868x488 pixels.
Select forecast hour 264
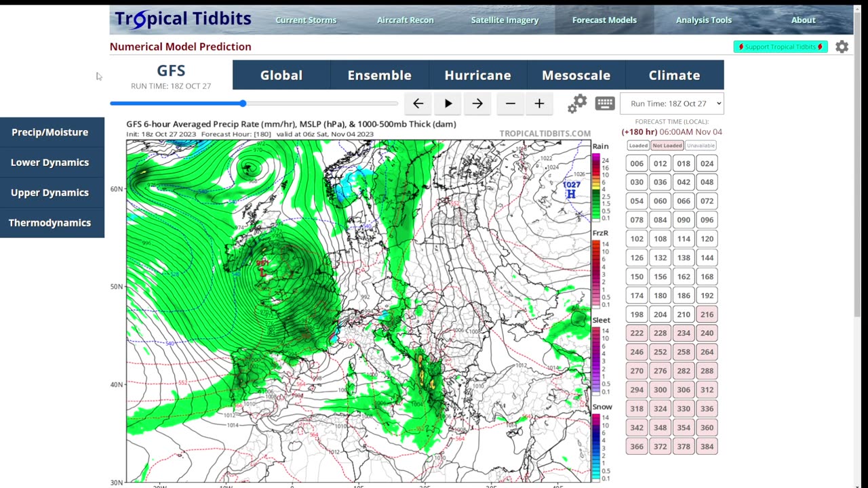tap(707, 352)
